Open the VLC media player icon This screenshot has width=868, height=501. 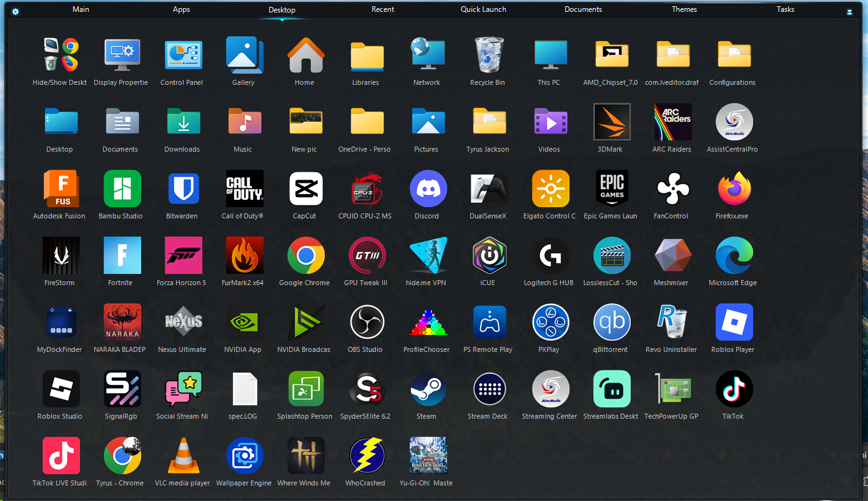[x=183, y=456]
